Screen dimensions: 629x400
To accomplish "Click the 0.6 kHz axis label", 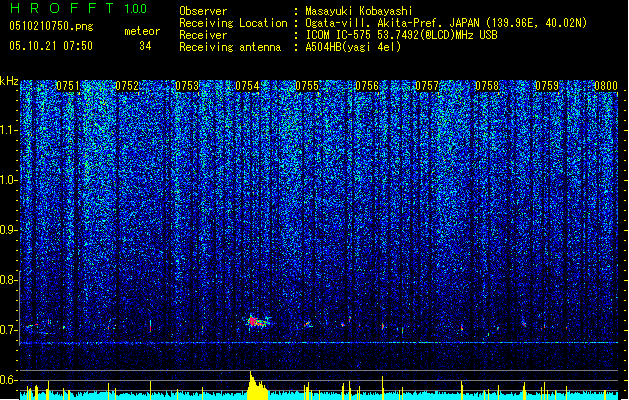I will 9,380.
